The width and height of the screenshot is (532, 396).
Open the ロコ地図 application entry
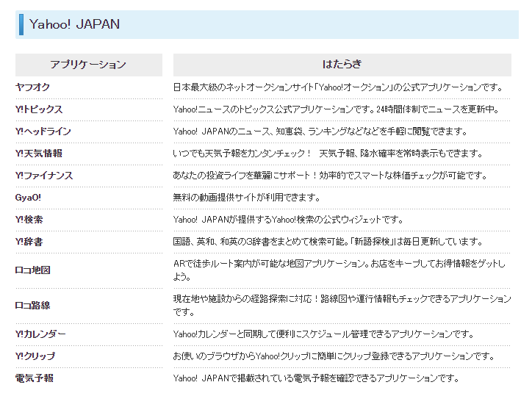(x=33, y=270)
